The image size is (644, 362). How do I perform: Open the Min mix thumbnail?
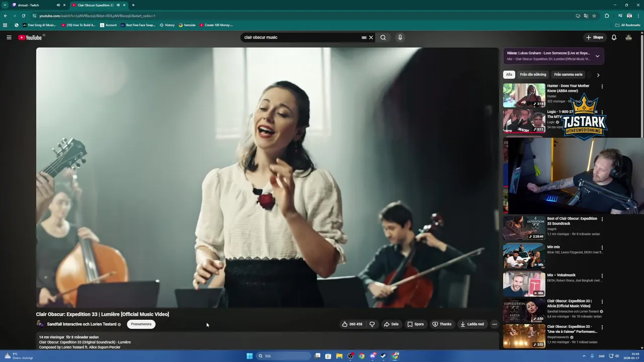click(524, 256)
